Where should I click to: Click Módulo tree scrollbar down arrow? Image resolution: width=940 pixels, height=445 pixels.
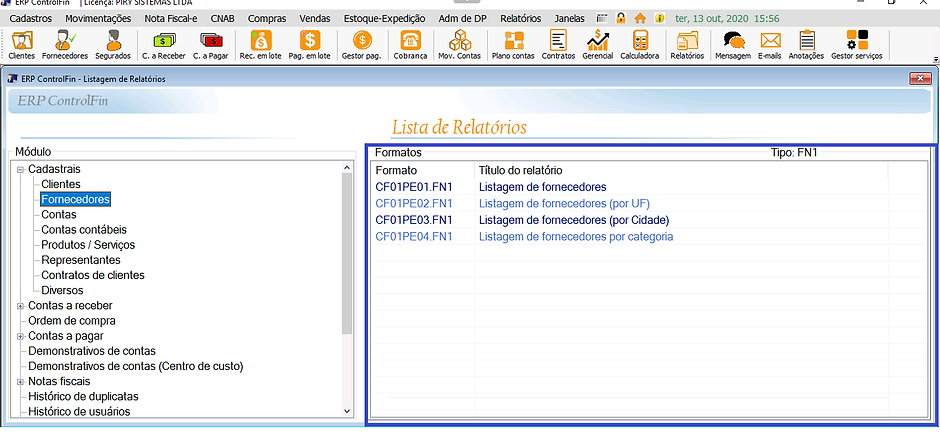click(x=347, y=411)
